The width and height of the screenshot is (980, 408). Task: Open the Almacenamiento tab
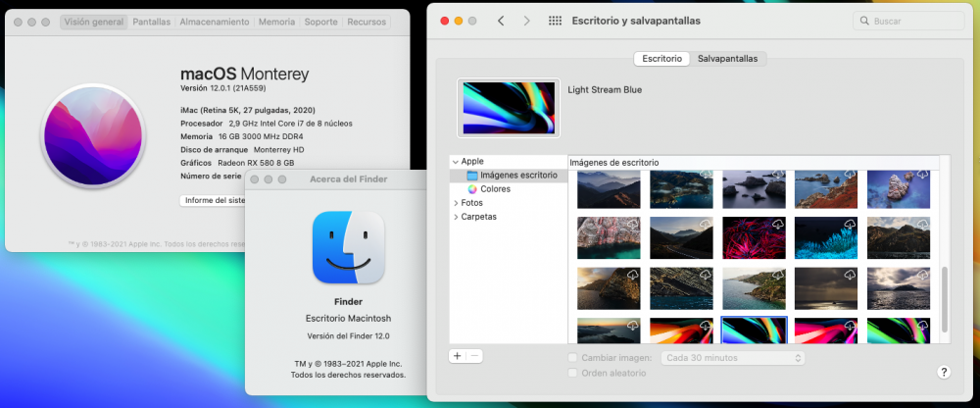(215, 22)
